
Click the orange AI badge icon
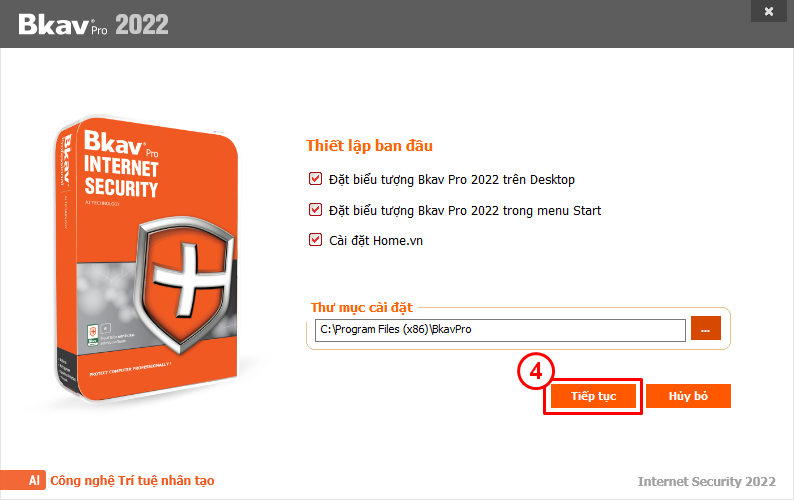click(23, 480)
